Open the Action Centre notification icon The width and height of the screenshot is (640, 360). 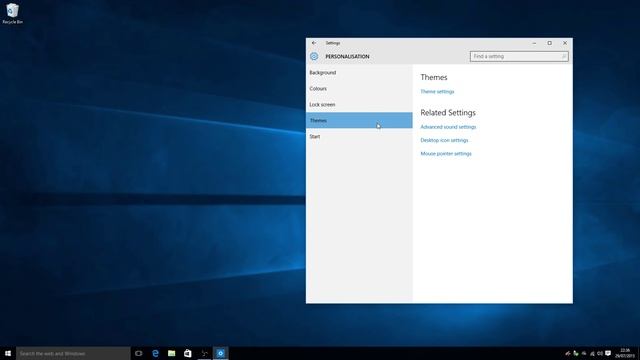pyautogui.click(x=608, y=353)
